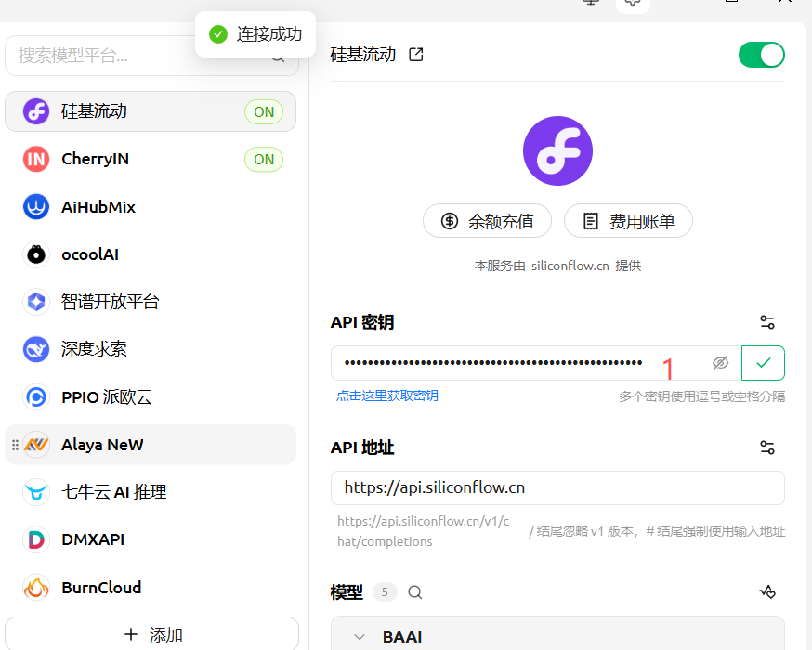The width and height of the screenshot is (812, 650).
Task: Select CherryIN provider in the list
Action: (x=151, y=160)
